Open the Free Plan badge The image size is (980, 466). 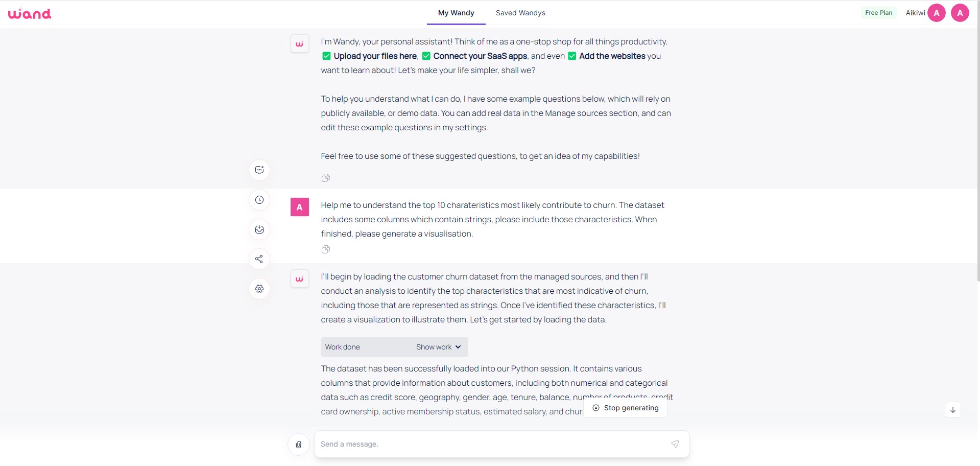pos(878,13)
